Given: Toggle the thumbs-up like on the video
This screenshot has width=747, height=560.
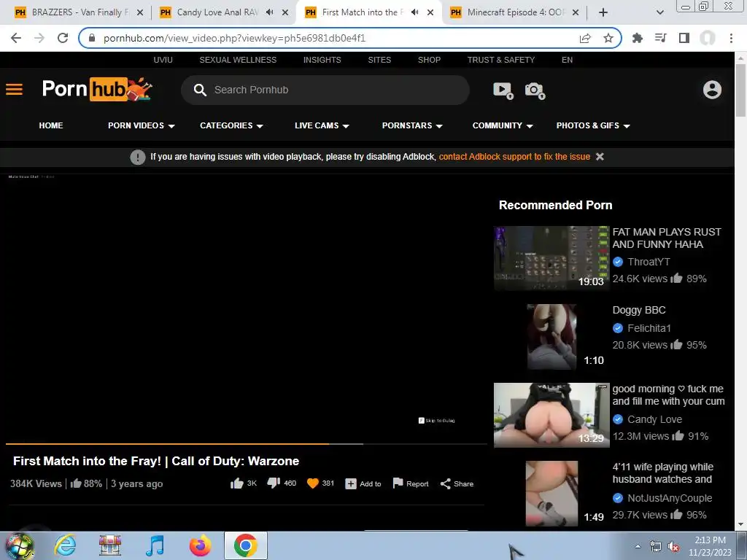Looking at the screenshot, I should [x=237, y=484].
